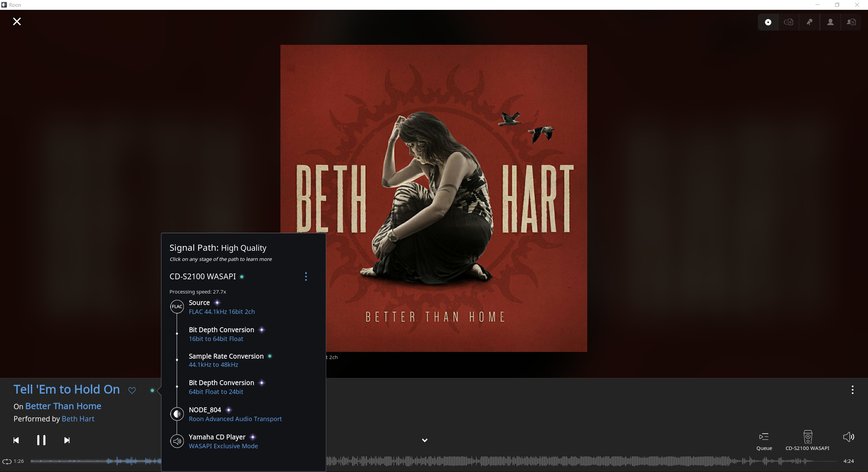Open the Better Than Home album link

coord(63,406)
